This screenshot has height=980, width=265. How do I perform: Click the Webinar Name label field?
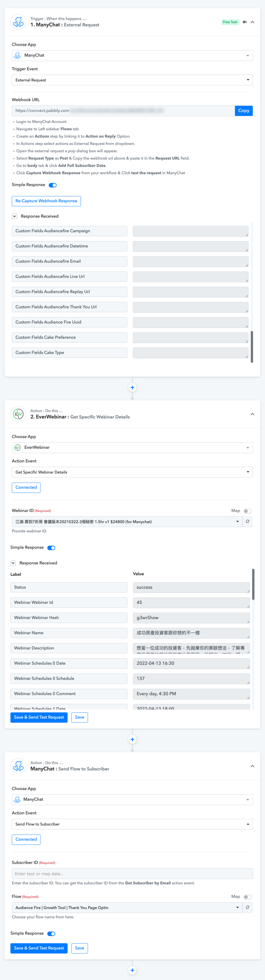tap(69, 633)
